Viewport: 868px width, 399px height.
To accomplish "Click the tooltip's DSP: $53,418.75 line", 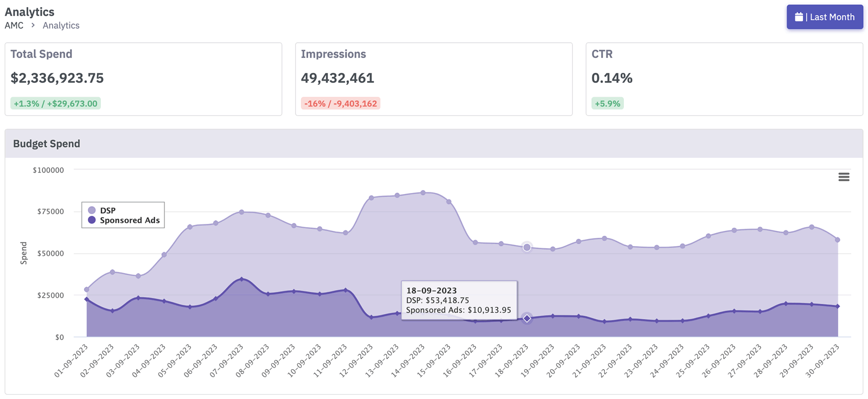I will [x=438, y=300].
